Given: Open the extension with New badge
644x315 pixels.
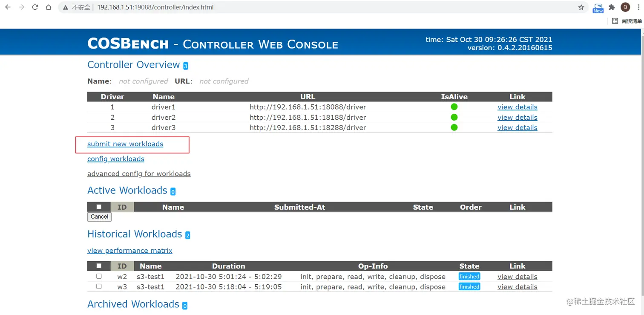Looking at the screenshot, I should pyautogui.click(x=598, y=8).
